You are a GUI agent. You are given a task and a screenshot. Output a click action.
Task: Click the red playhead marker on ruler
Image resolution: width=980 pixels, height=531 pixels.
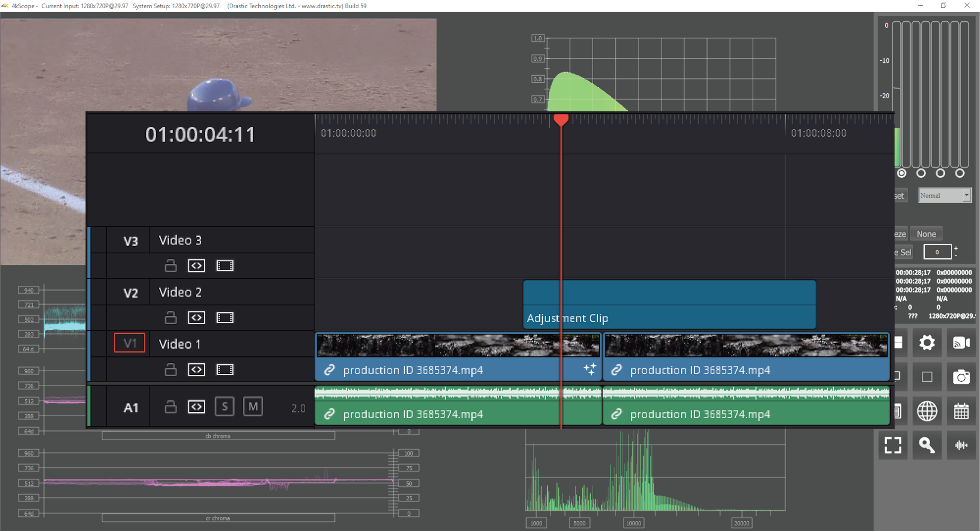[561, 120]
